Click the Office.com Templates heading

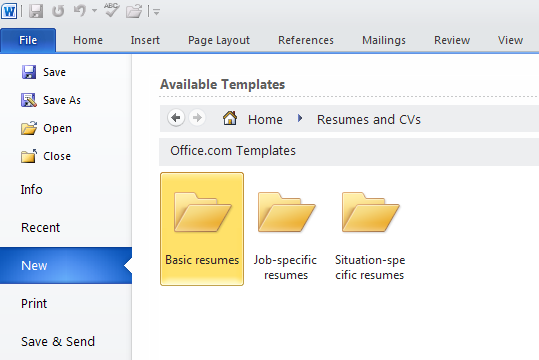tap(233, 151)
